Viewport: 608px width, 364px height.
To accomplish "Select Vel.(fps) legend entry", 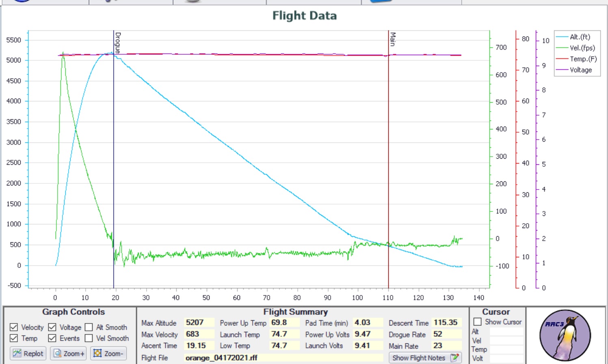I will [x=582, y=48].
